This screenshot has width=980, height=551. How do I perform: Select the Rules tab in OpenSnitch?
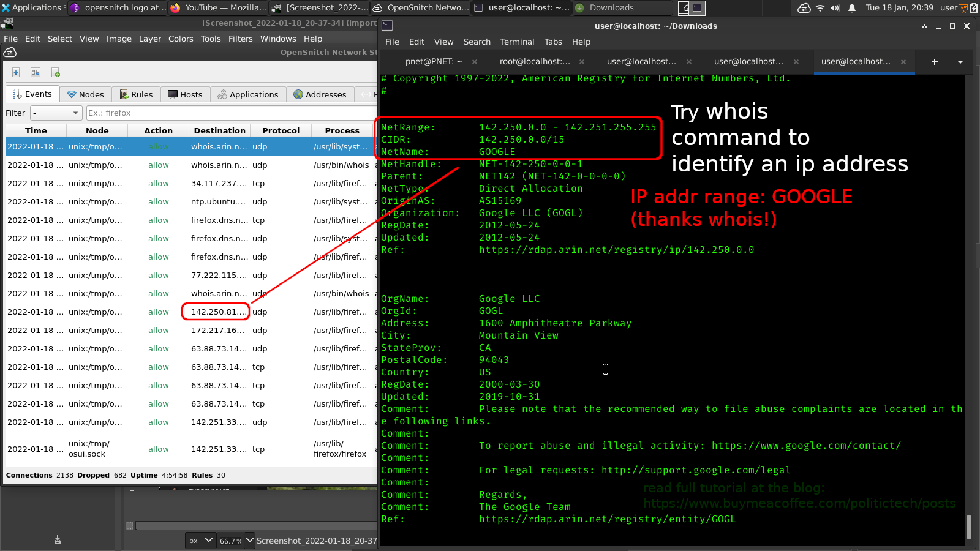click(136, 94)
